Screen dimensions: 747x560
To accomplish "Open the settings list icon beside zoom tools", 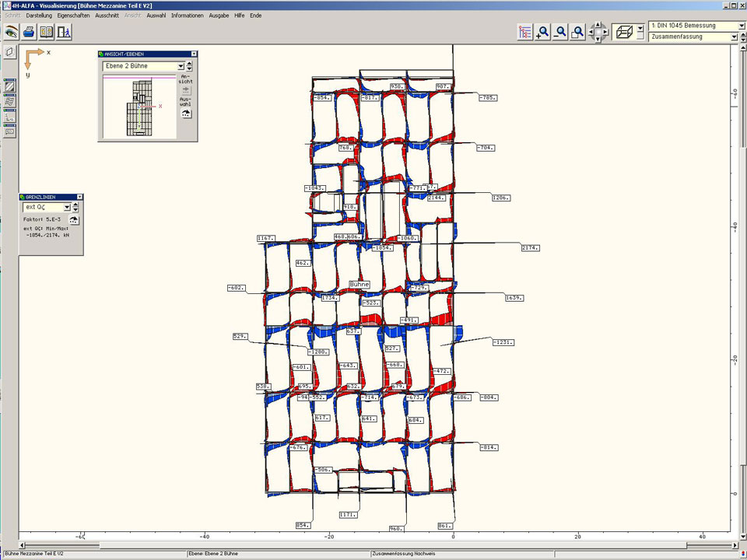I will coord(525,32).
